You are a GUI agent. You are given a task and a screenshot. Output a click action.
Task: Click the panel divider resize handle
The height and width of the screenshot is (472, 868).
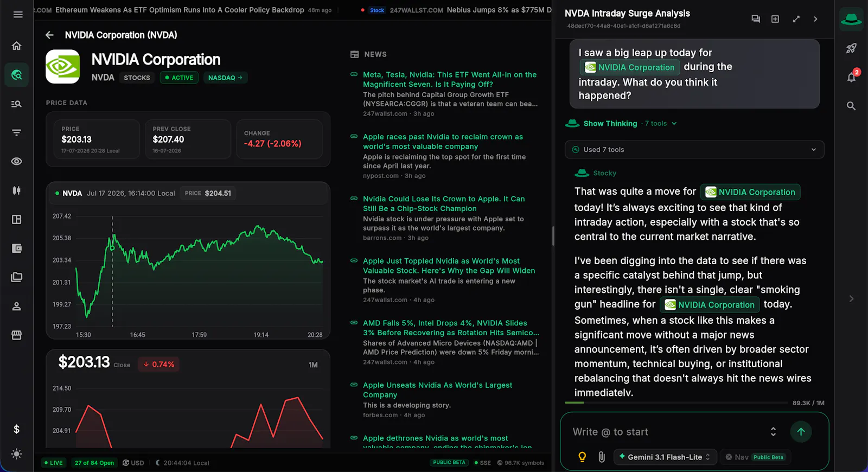[553, 236]
